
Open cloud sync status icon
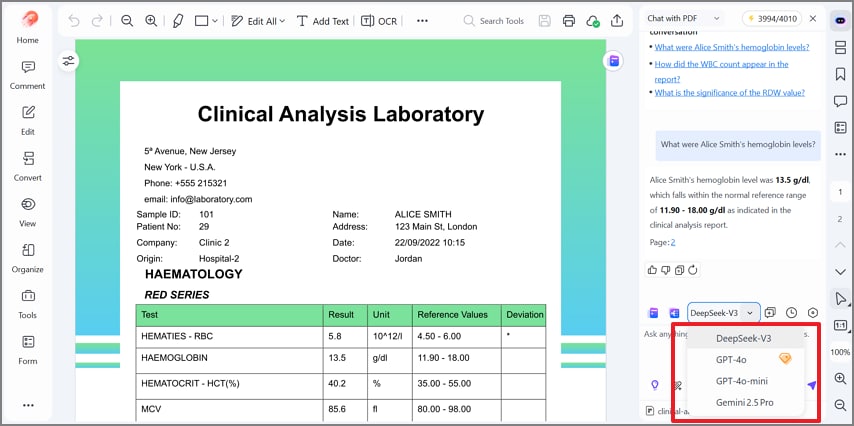pos(593,21)
